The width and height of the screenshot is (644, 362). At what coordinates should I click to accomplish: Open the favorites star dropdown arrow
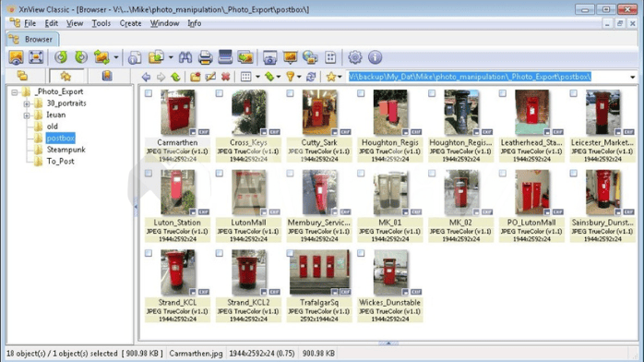[x=340, y=77]
